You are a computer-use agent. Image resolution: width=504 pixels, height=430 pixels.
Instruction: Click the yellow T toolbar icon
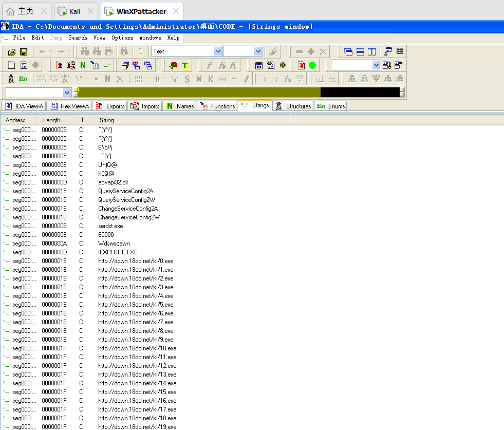[x=184, y=65]
